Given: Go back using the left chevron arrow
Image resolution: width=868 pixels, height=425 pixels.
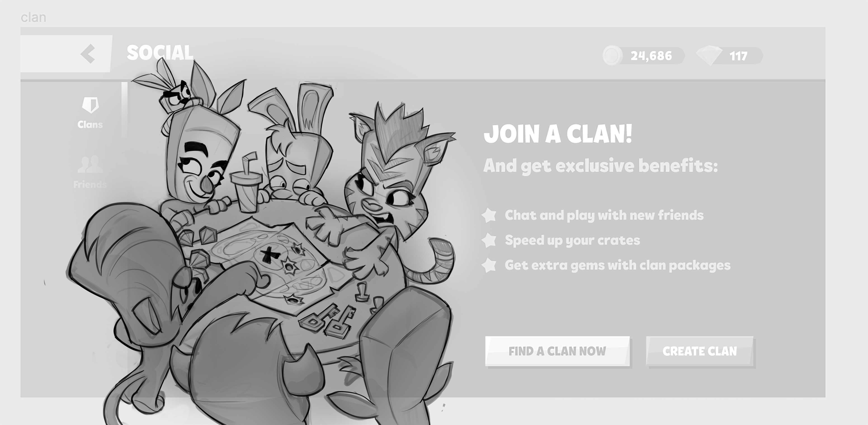Looking at the screenshot, I should [x=88, y=54].
